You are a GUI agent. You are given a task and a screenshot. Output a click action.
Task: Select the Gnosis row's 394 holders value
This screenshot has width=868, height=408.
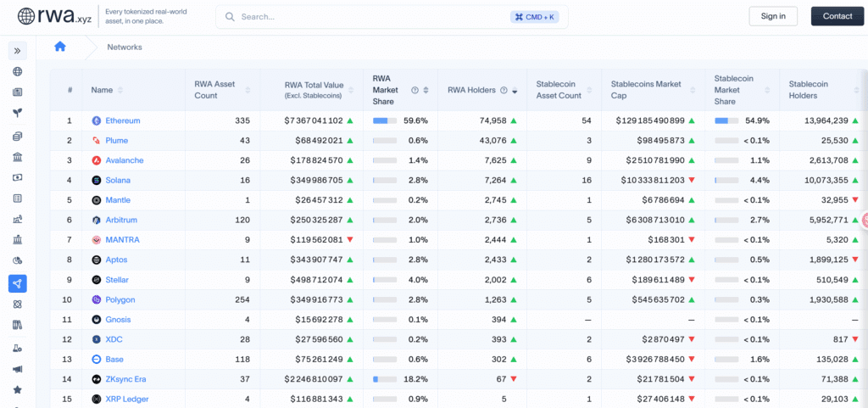[499, 320]
